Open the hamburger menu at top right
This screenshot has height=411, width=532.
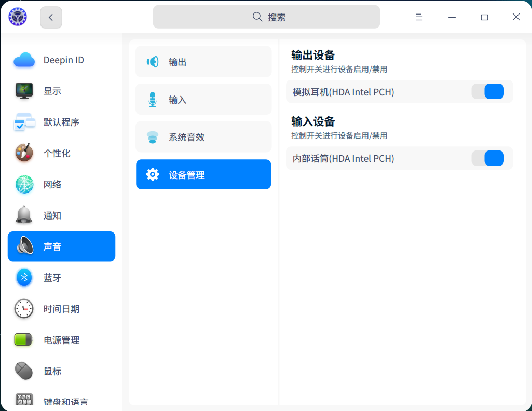(419, 17)
